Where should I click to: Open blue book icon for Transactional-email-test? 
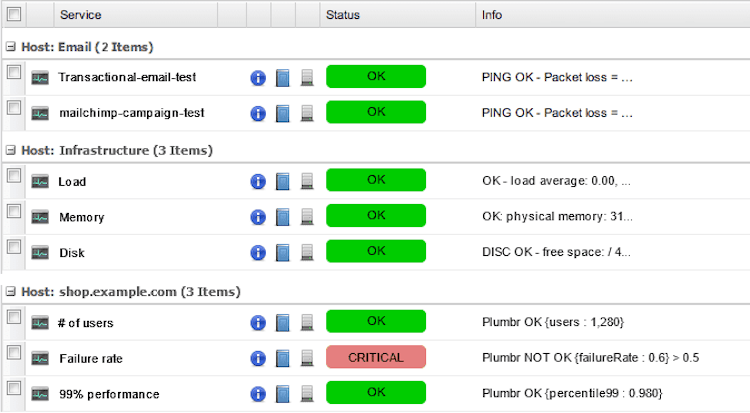tap(283, 78)
